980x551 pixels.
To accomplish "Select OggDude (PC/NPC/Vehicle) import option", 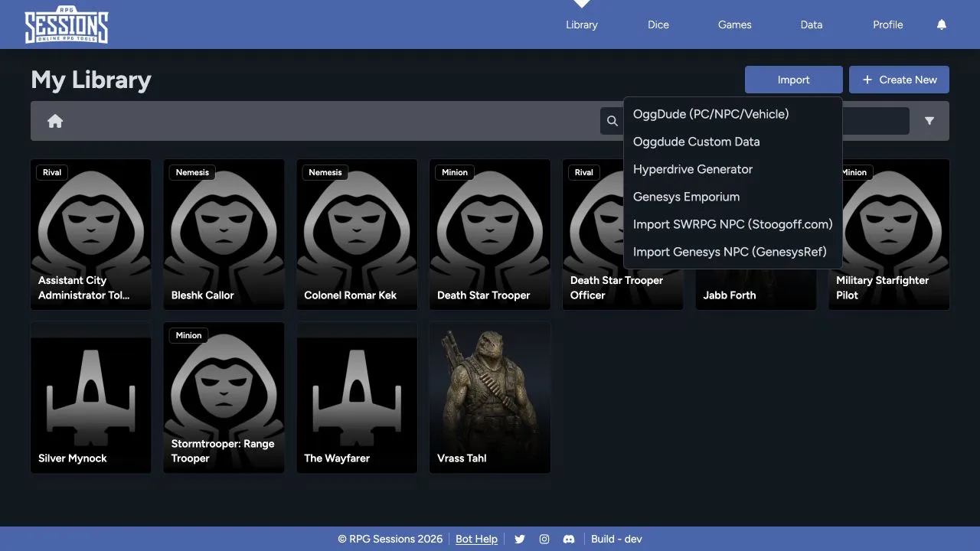I will pyautogui.click(x=733, y=114).
